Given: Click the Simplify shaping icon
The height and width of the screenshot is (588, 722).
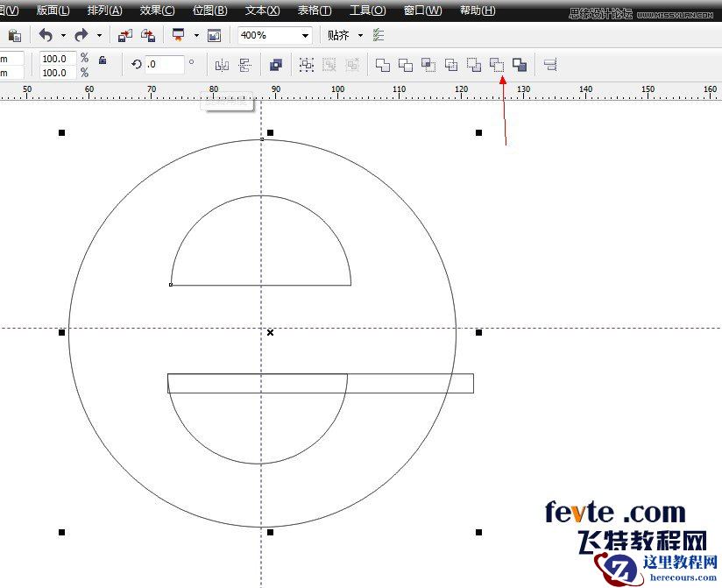Looking at the screenshot, I should pos(449,64).
